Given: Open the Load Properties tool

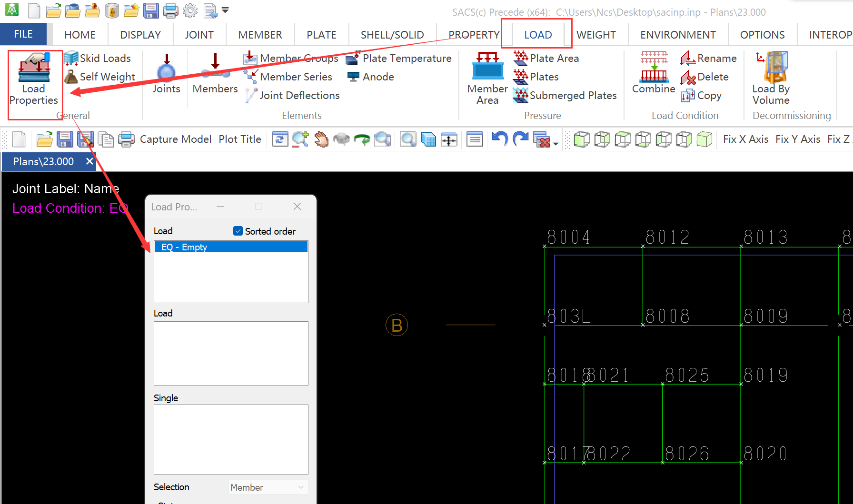Looking at the screenshot, I should 33,79.
